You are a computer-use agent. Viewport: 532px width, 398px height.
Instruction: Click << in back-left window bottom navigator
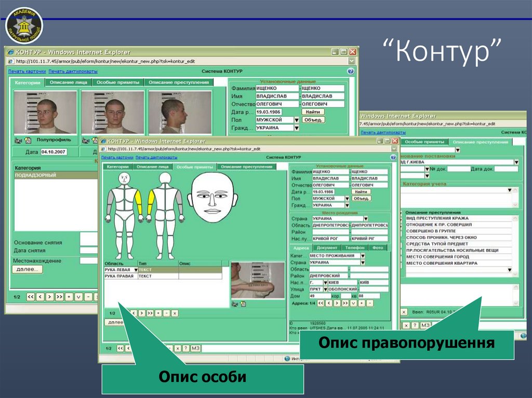(x=31, y=297)
